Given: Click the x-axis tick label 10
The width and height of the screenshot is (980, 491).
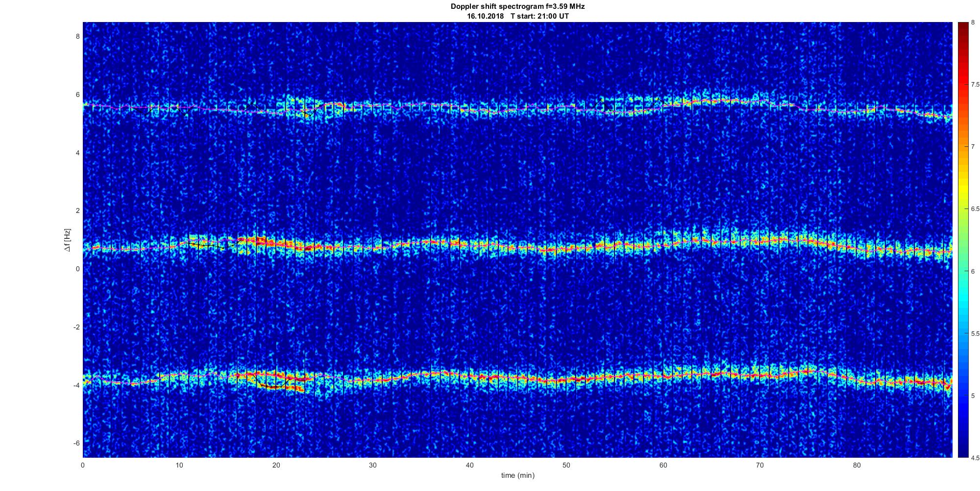Looking at the screenshot, I should 179,466.
